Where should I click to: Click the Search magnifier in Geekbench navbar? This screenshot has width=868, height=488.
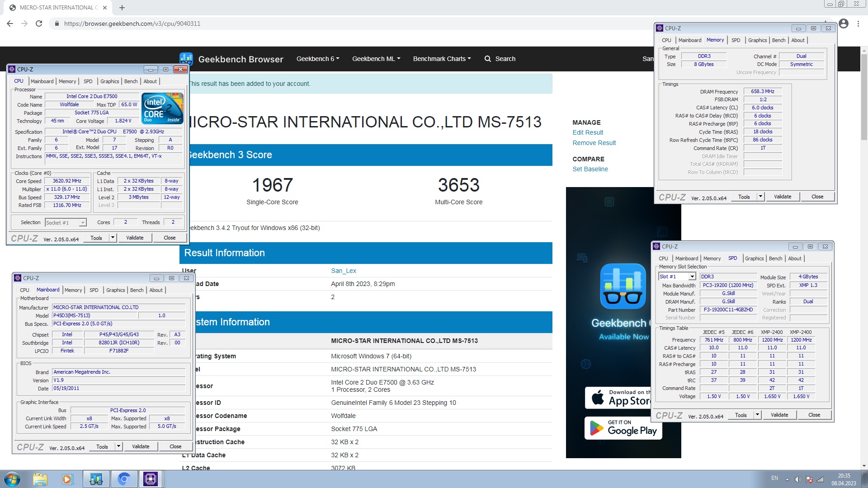488,59
